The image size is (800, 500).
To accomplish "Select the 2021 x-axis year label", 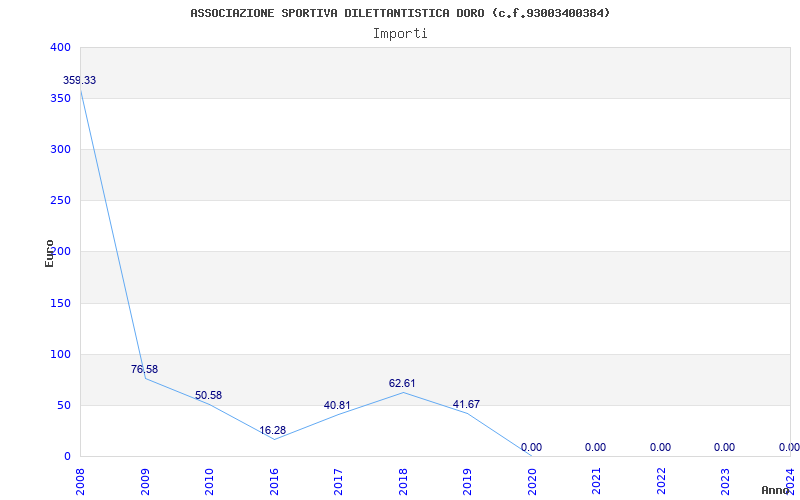I will coord(596,482).
